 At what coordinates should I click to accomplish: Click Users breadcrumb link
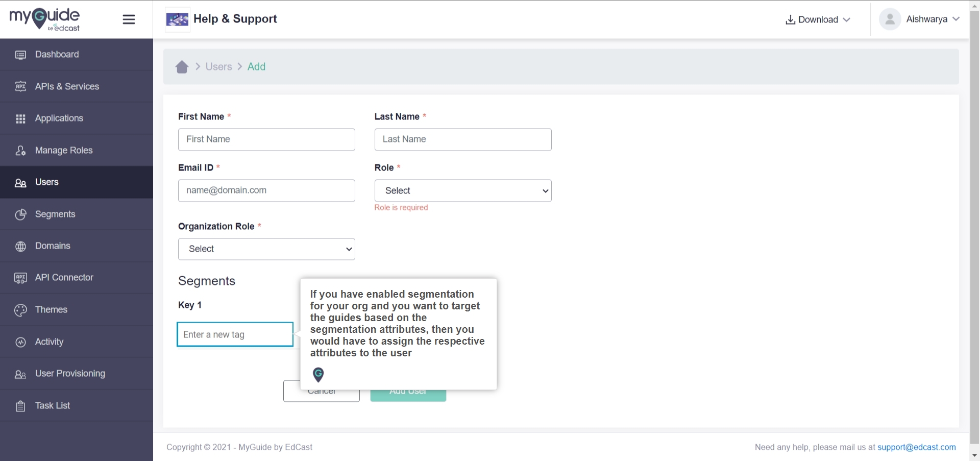(x=218, y=67)
